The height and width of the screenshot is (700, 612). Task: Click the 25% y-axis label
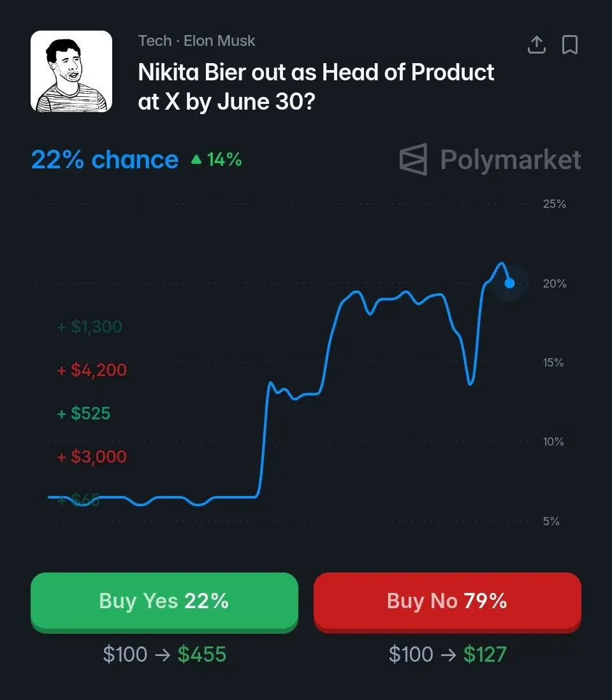coord(555,204)
